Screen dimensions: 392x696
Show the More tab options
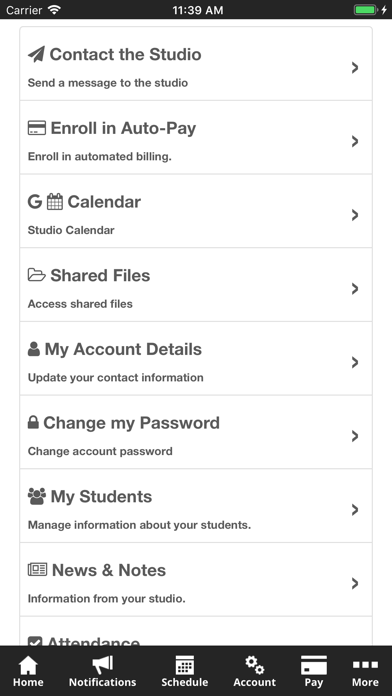[x=365, y=672]
